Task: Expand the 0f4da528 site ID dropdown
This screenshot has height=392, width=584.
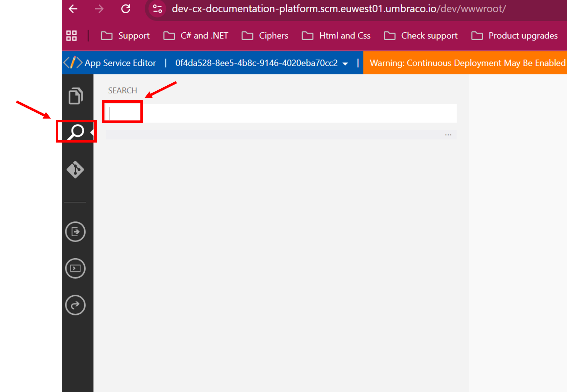Action: pos(345,64)
